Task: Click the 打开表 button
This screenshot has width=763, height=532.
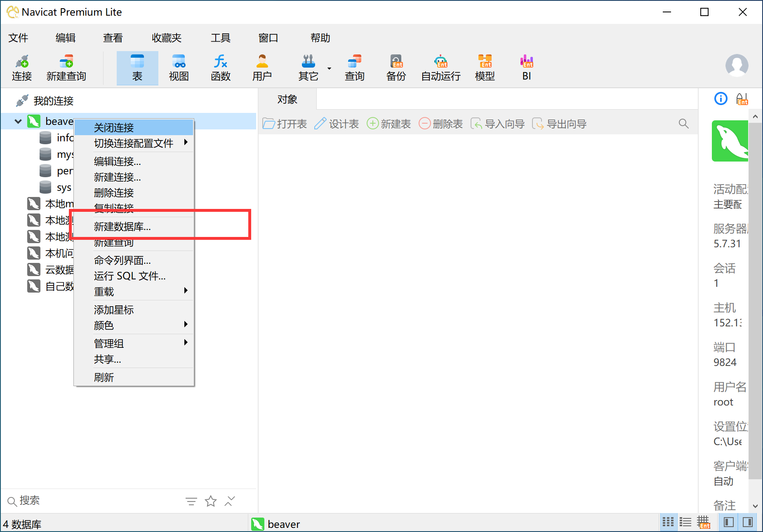Action: coord(285,124)
